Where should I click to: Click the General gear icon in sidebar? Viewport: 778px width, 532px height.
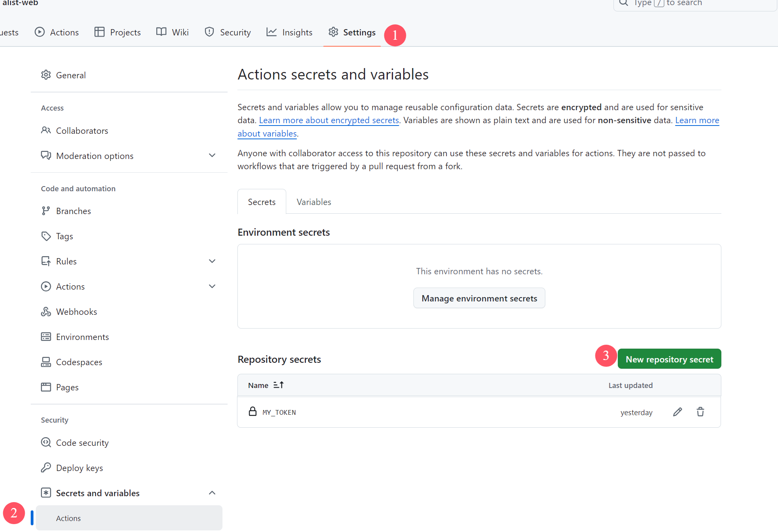click(x=46, y=75)
